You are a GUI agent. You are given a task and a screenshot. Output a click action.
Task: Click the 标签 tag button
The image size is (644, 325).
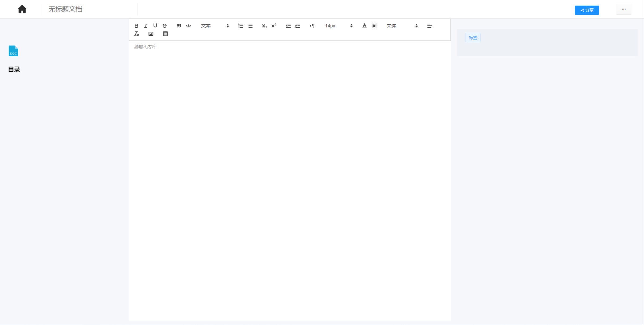[x=473, y=38]
